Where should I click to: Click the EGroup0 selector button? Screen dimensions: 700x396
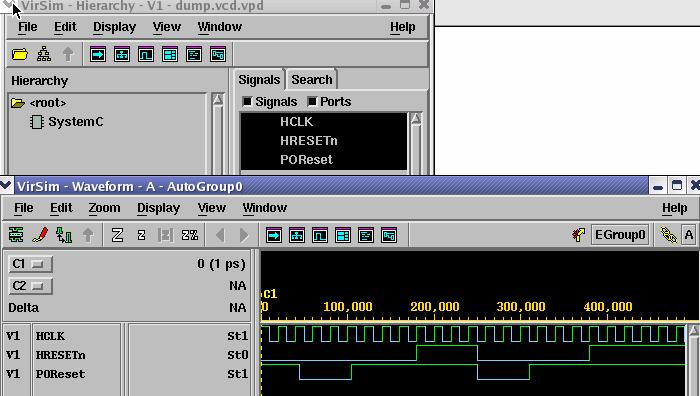tap(620, 235)
